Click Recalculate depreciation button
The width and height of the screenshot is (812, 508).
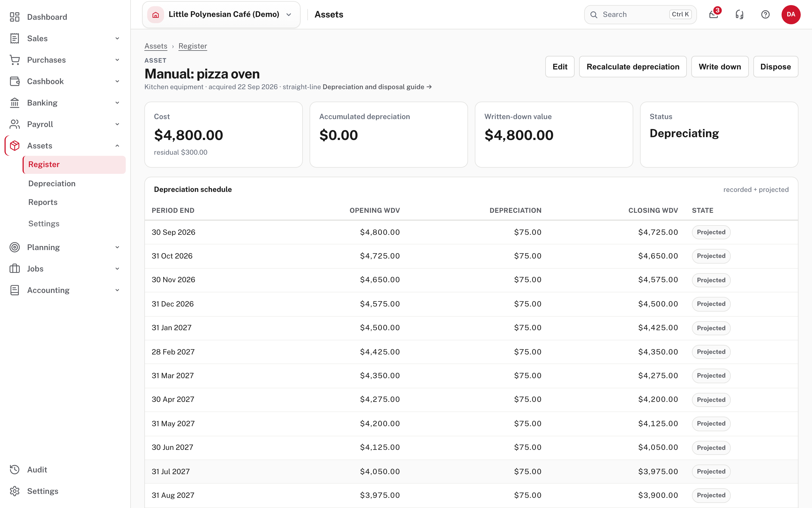633,67
